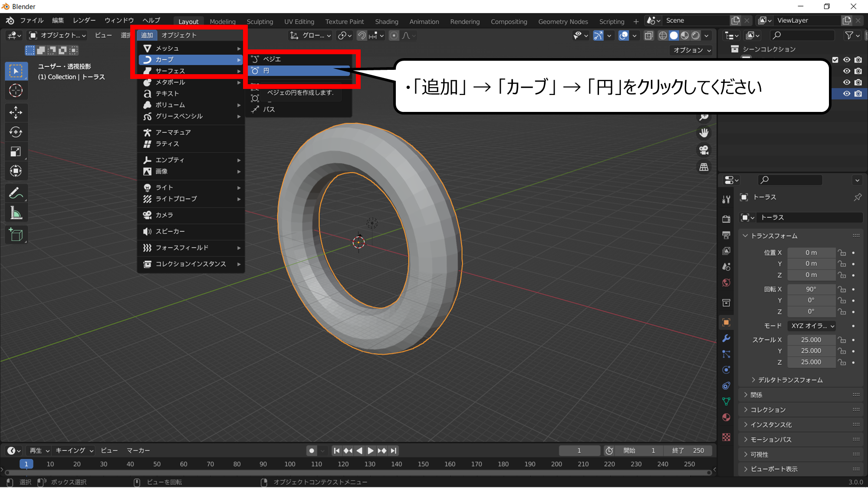Toggle X-ray display in viewport header

648,36
